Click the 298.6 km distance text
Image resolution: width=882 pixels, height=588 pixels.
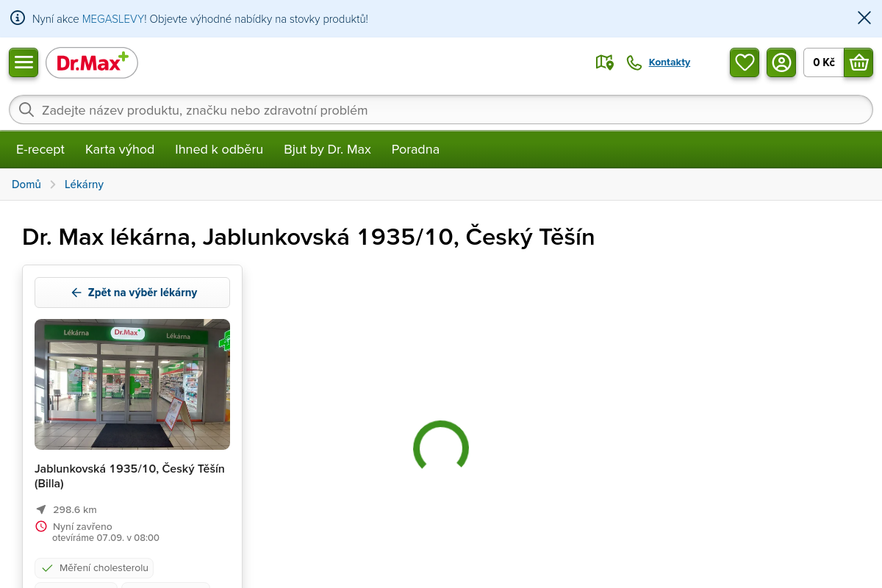point(75,509)
